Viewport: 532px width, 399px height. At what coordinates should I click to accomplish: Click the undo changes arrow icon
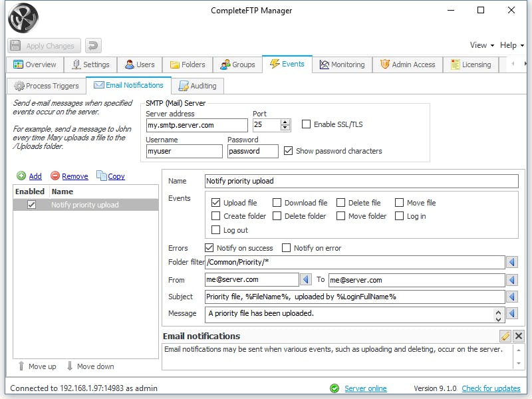tap(93, 46)
